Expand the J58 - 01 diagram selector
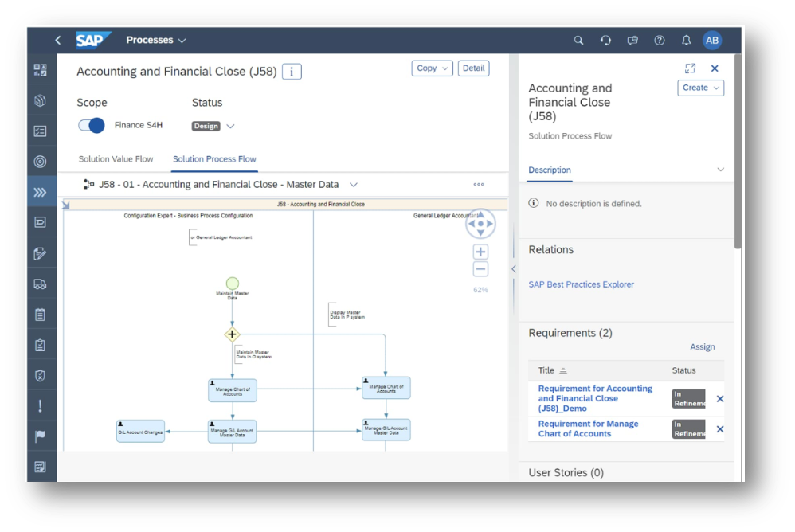Image resolution: width=795 pixels, height=532 pixels. (354, 185)
